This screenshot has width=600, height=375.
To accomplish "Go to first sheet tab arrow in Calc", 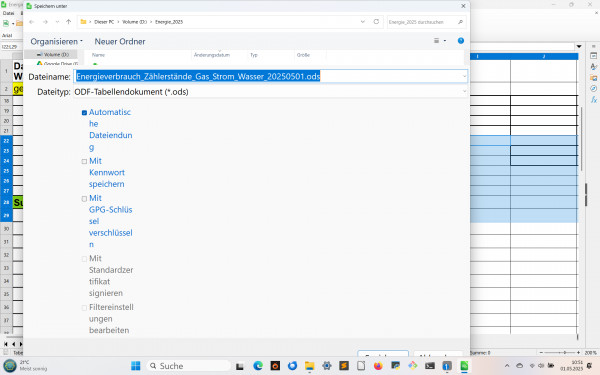I will (x=5, y=344).
